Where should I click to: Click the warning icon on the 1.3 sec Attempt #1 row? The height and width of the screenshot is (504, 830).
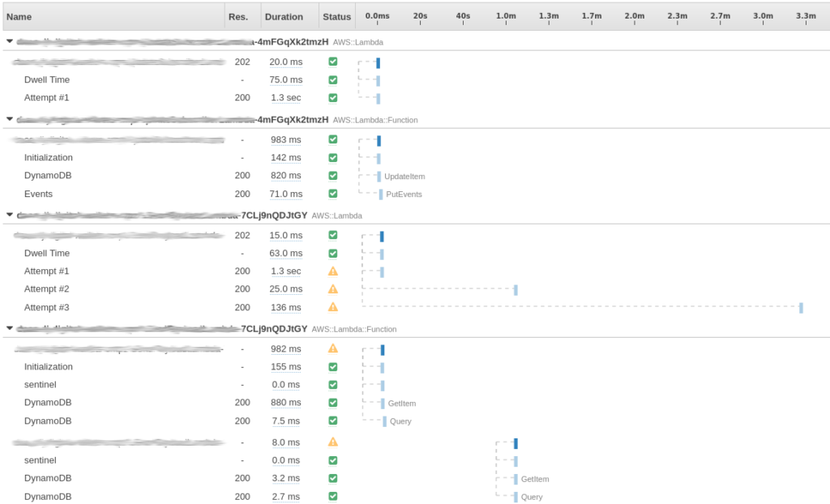coord(332,271)
